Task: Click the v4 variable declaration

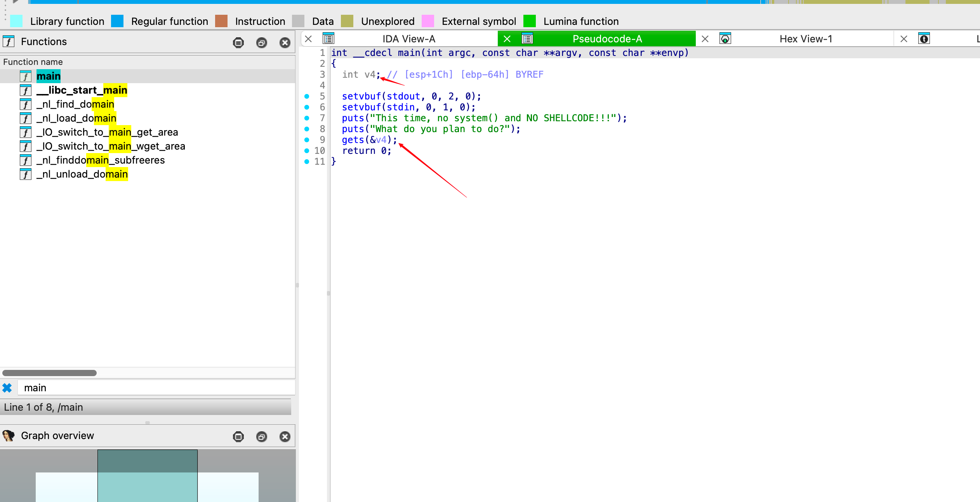Action: (x=361, y=75)
